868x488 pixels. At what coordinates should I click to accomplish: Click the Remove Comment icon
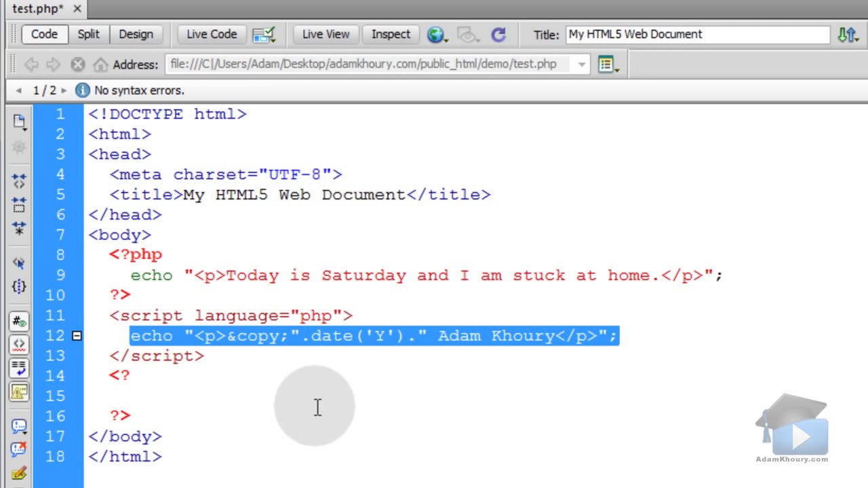pyautogui.click(x=19, y=449)
